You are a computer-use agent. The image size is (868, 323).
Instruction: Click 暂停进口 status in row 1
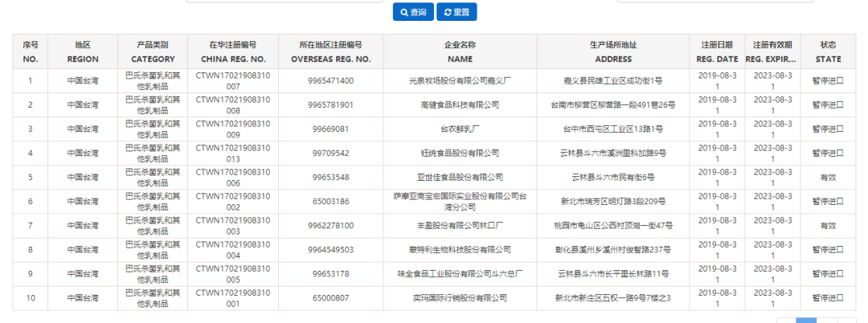tap(828, 80)
